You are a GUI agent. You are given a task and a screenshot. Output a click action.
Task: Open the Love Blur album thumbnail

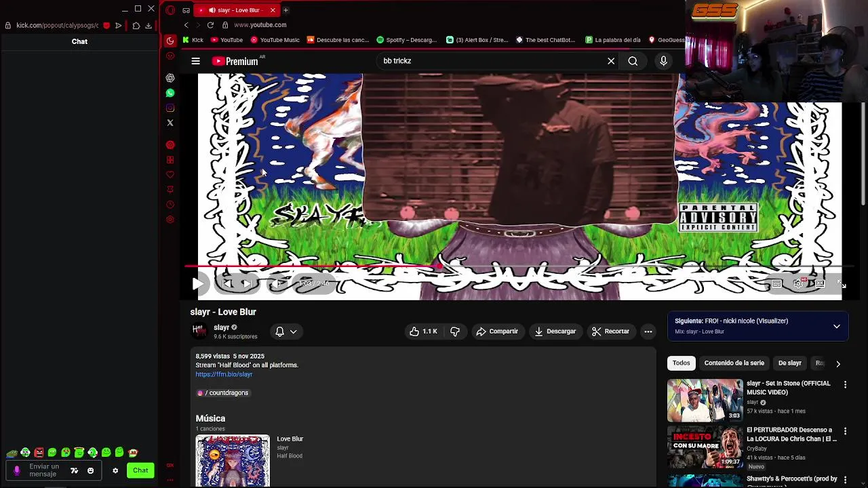233,462
